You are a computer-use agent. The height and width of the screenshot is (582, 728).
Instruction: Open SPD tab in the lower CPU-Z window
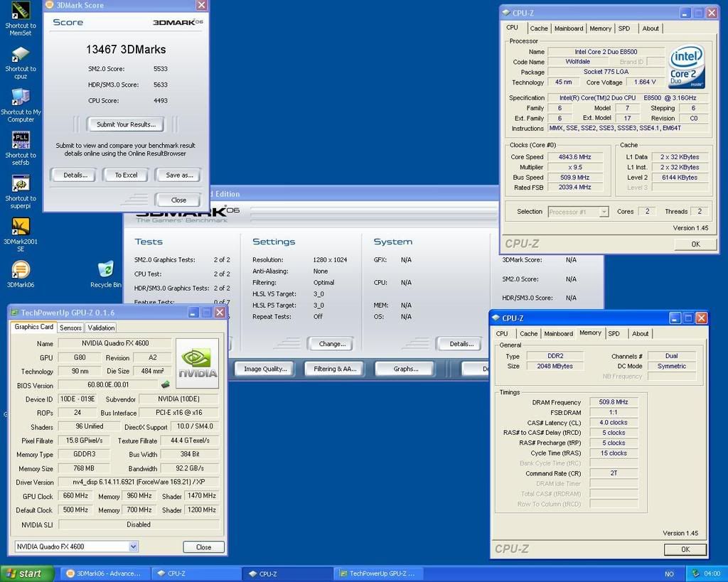(x=614, y=334)
